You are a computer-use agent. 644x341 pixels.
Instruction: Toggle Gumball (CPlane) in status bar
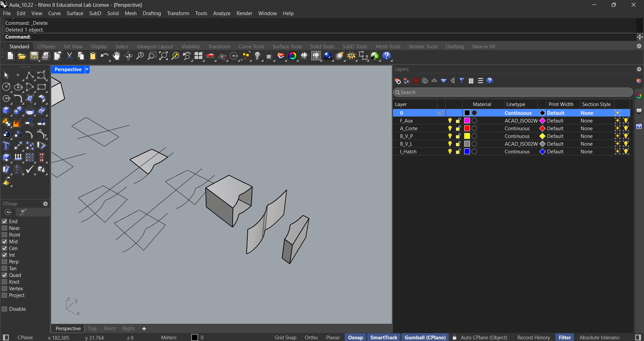[x=425, y=338]
